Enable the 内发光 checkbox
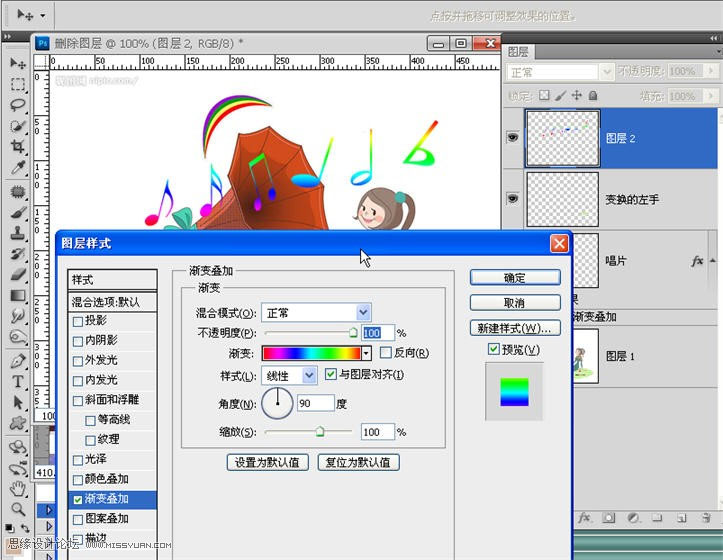Image resolution: width=723 pixels, height=560 pixels. [x=78, y=381]
